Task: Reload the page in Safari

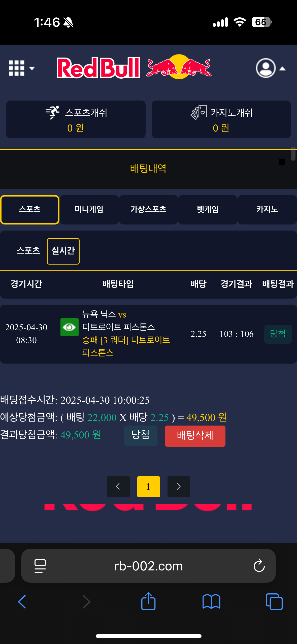Action: click(x=259, y=566)
